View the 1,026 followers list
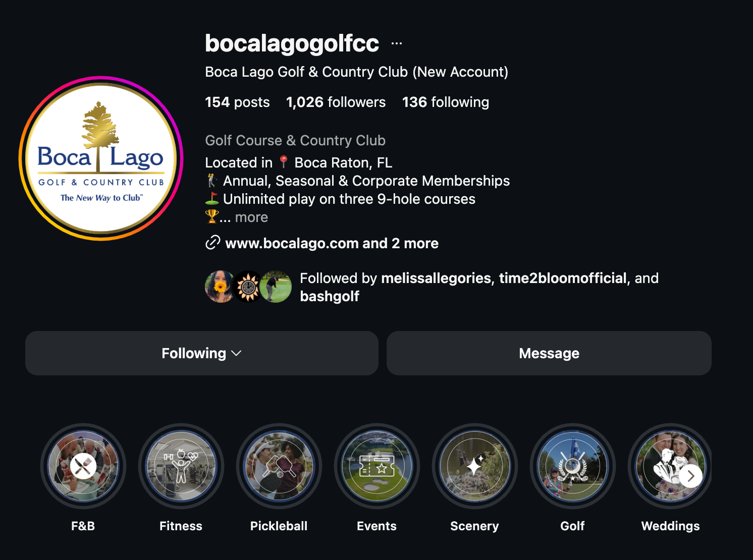This screenshot has width=753, height=560. [336, 102]
